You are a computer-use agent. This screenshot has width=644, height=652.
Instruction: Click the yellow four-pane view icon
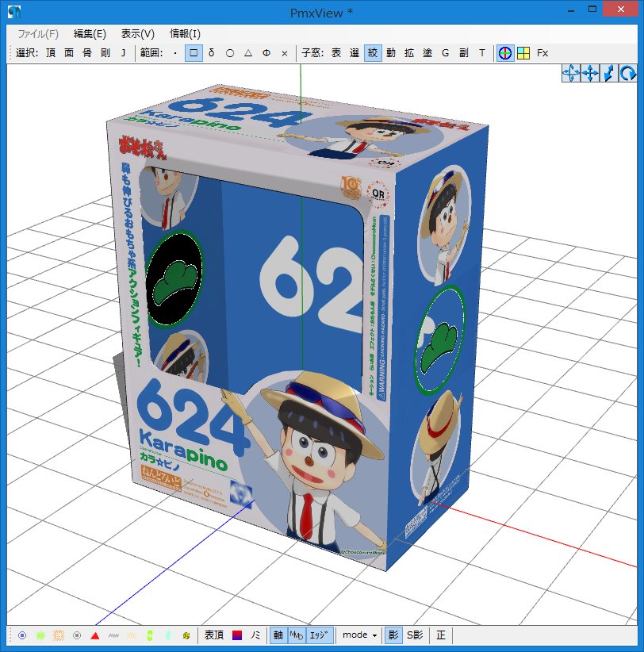click(x=523, y=53)
